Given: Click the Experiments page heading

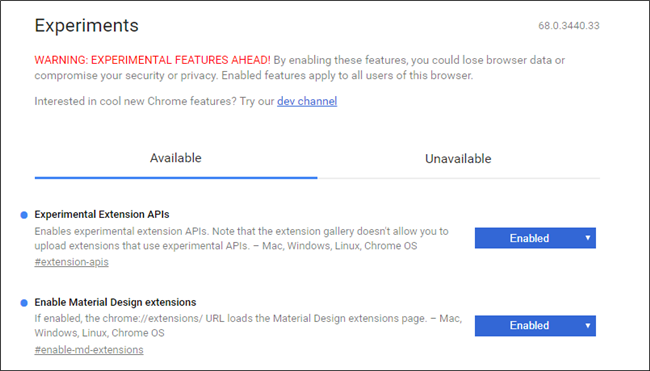Looking at the screenshot, I should (x=86, y=25).
